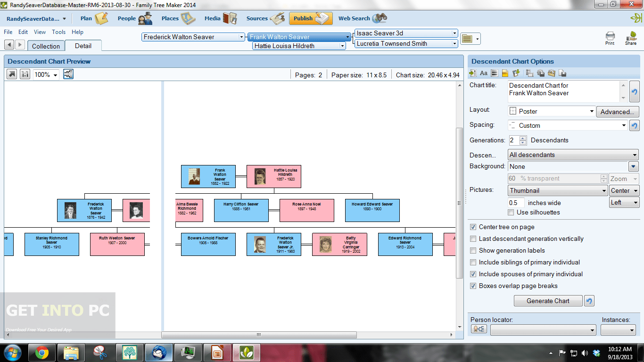Open Items to include in chart options
The image size is (644, 362).
coord(473,73)
